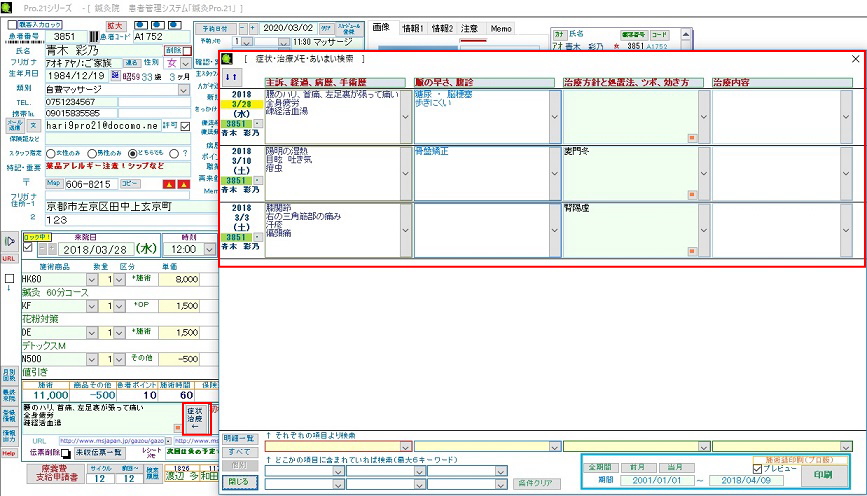
Task: Switch to the 情報2 tab
Action: click(x=442, y=28)
